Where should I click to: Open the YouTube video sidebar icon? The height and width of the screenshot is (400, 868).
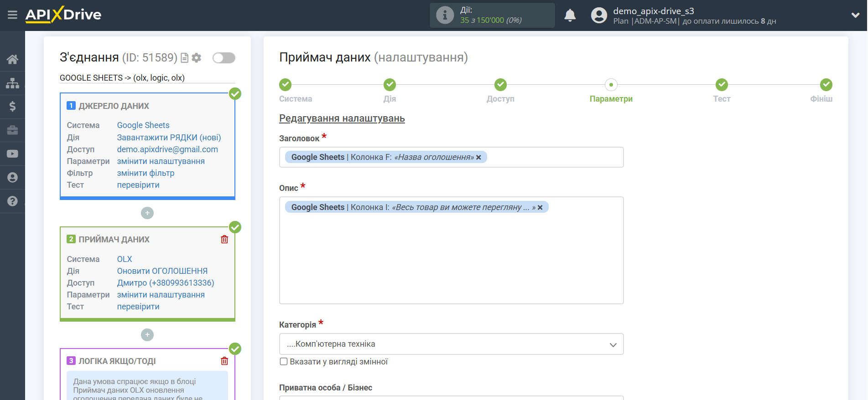pos(12,154)
